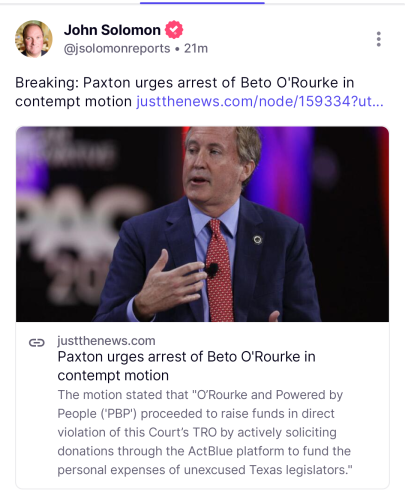Open card headline about Beto O'Rourke contempt motion

point(186,366)
